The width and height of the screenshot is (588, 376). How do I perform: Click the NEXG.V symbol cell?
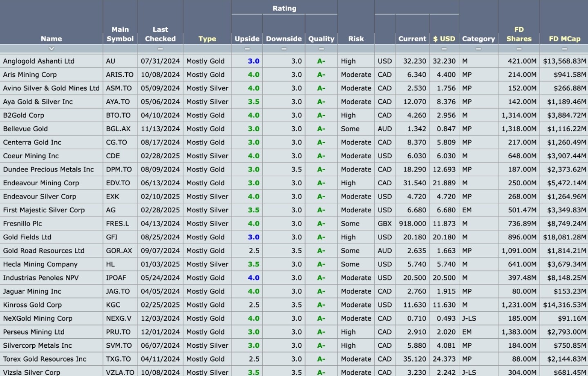coord(118,318)
